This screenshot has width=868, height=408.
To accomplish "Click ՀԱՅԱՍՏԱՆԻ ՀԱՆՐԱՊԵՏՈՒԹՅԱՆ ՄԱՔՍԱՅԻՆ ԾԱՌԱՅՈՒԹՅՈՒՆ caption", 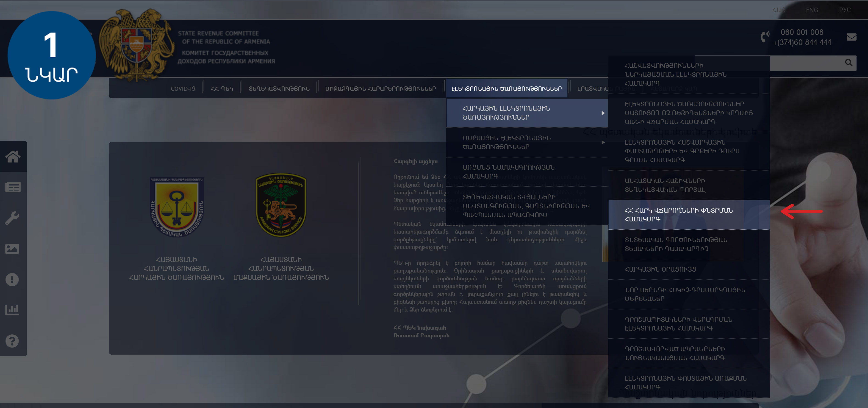I will 281,268.
